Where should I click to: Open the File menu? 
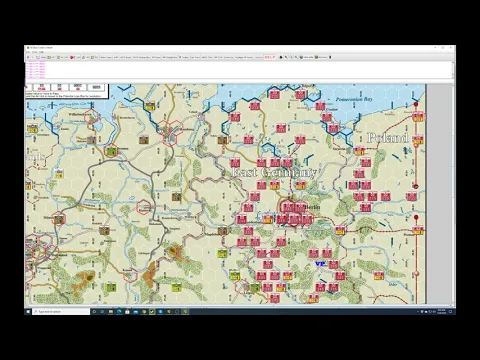pos(28,52)
